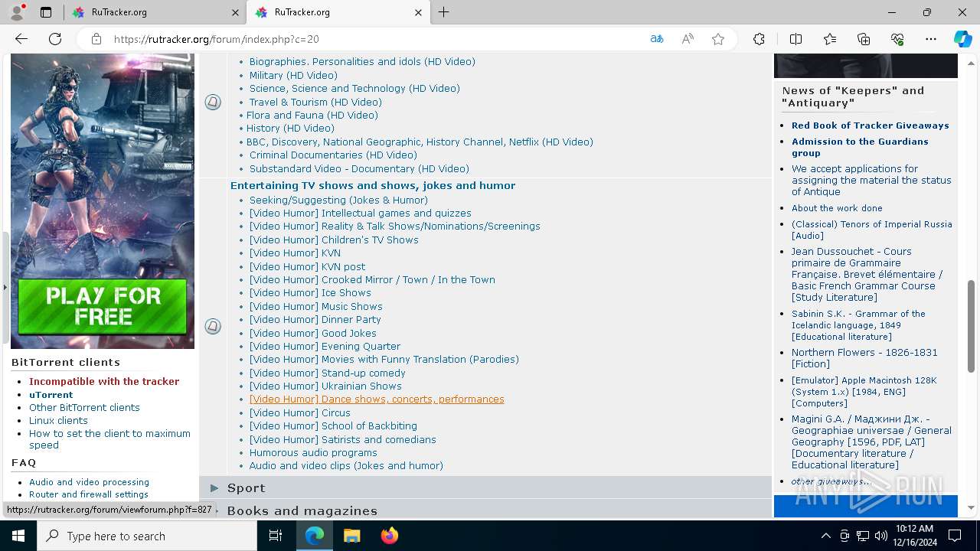The width and height of the screenshot is (980, 551).
Task: Open Northern Flowers 1826-1831 giveaway
Action: point(864,358)
